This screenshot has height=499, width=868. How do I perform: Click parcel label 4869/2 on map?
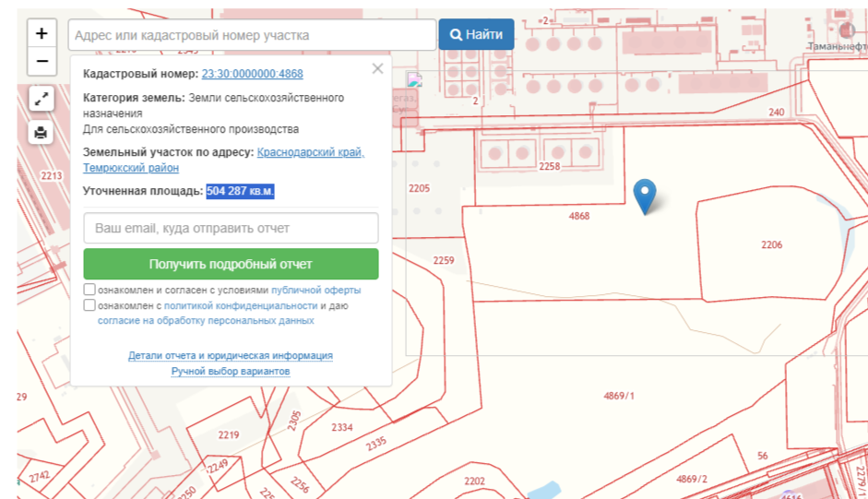coord(692,479)
